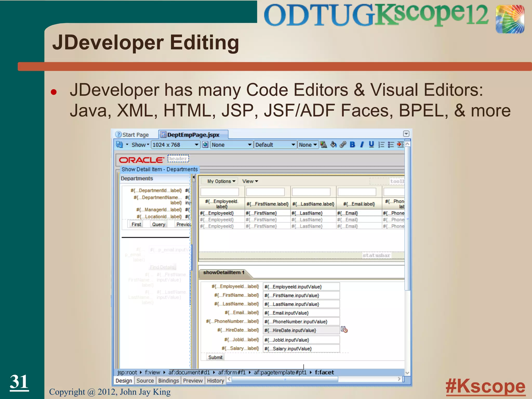Image resolution: width=532 pixels, height=399 pixels.
Task: Click the First button in Departments form
Action: pos(136,224)
